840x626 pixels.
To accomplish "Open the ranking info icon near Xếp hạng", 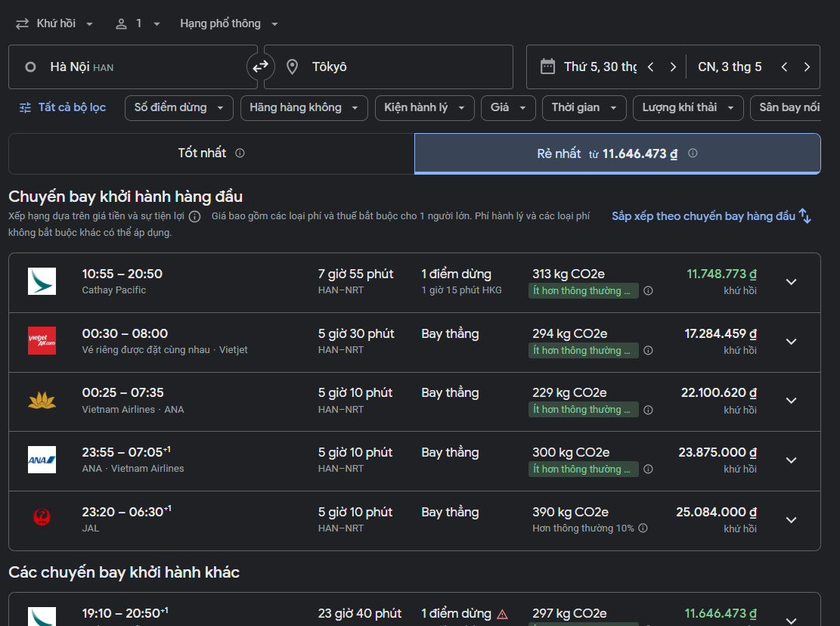I will tap(194, 217).
